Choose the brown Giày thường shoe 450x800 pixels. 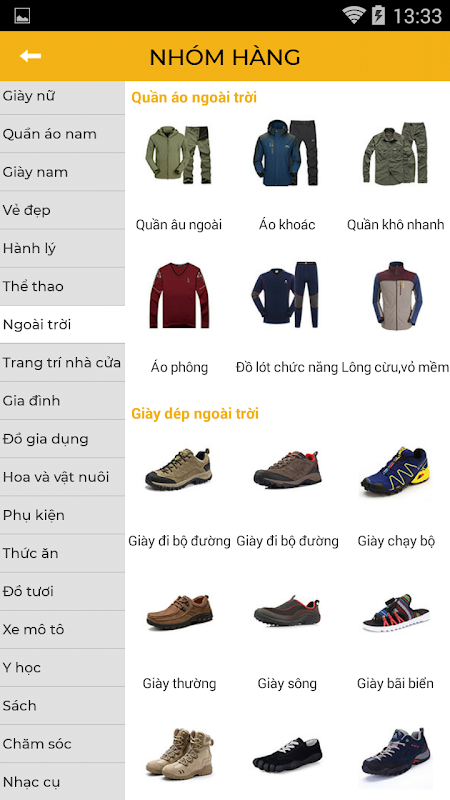(x=179, y=612)
